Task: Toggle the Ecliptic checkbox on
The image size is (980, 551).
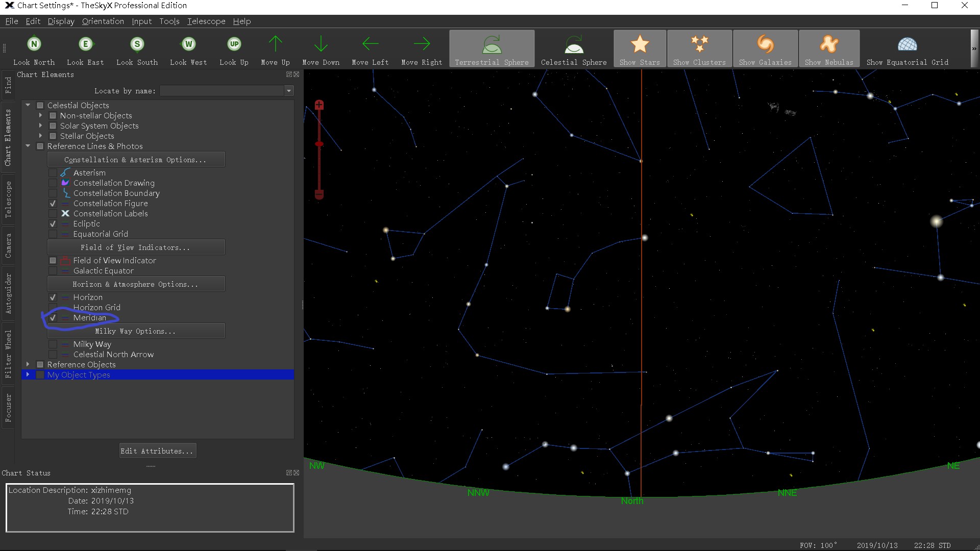Action: [53, 223]
